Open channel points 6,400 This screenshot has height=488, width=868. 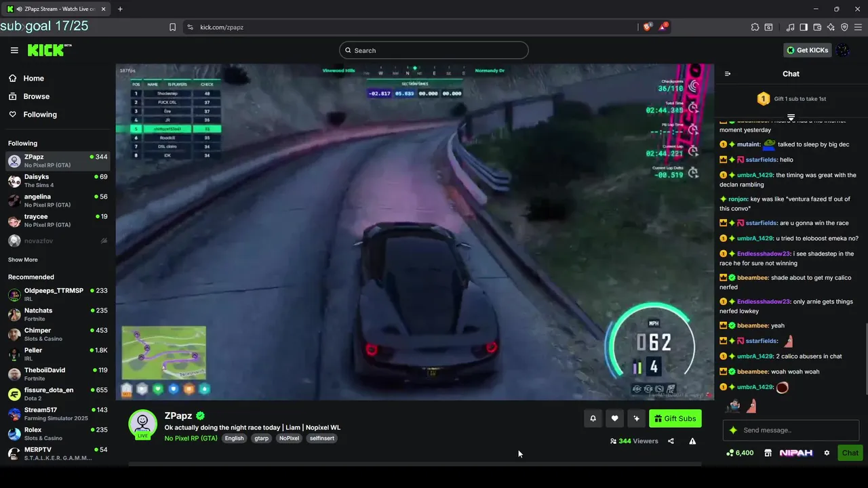pyautogui.click(x=740, y=453)
